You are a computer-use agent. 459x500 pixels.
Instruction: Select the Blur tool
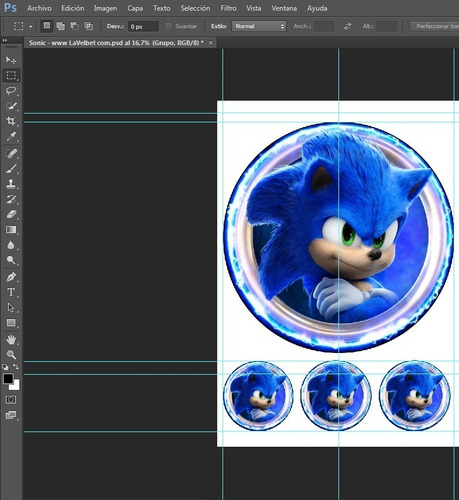coord(11,245)
